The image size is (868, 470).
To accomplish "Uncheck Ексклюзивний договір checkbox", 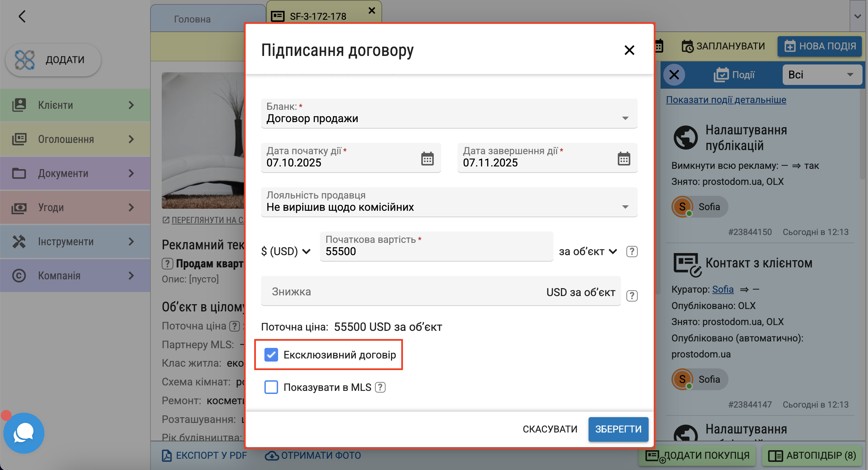I will coord(271,355).
